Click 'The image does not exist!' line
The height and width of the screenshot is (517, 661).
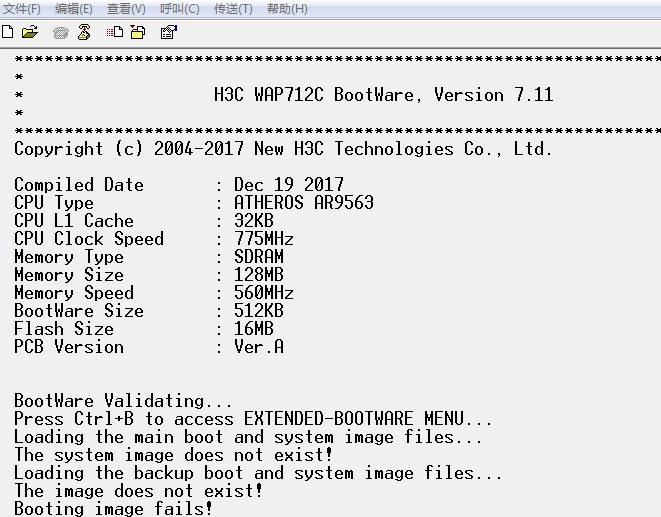[138, 491]
